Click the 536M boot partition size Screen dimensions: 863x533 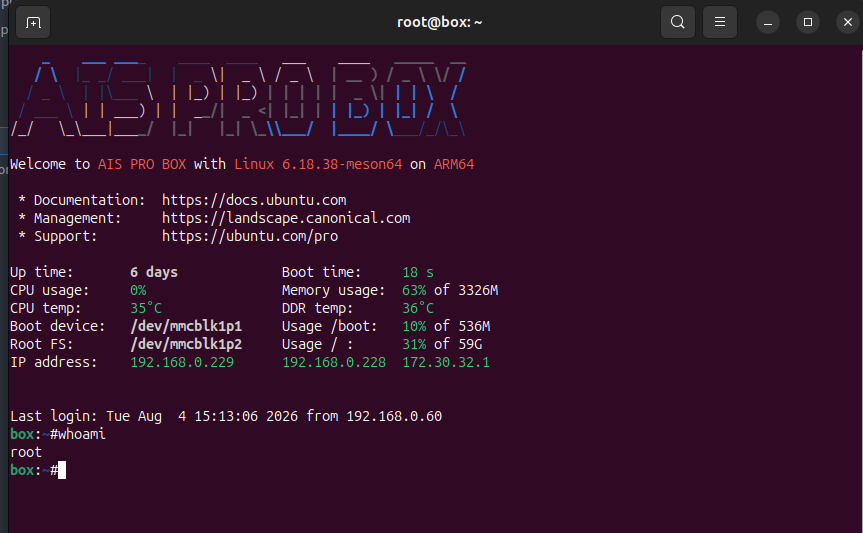tap(474, 326)
